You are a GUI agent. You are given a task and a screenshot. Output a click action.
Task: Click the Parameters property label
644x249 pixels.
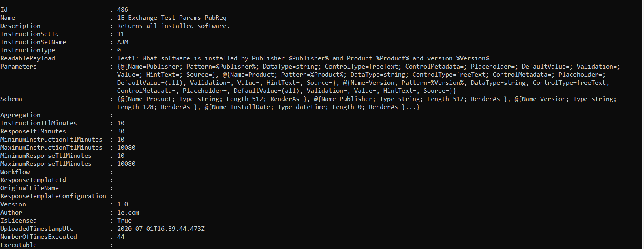[x=18, y=67]
